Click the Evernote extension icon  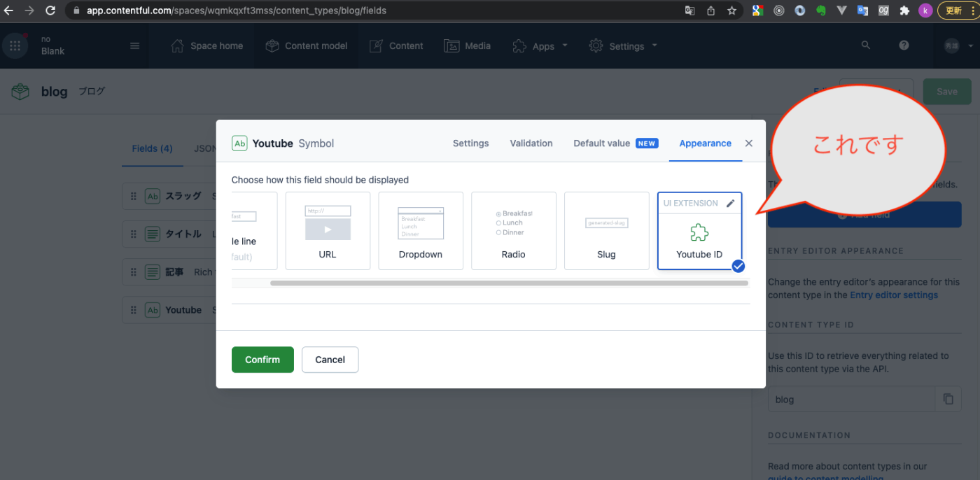click(x=820, y=10)
